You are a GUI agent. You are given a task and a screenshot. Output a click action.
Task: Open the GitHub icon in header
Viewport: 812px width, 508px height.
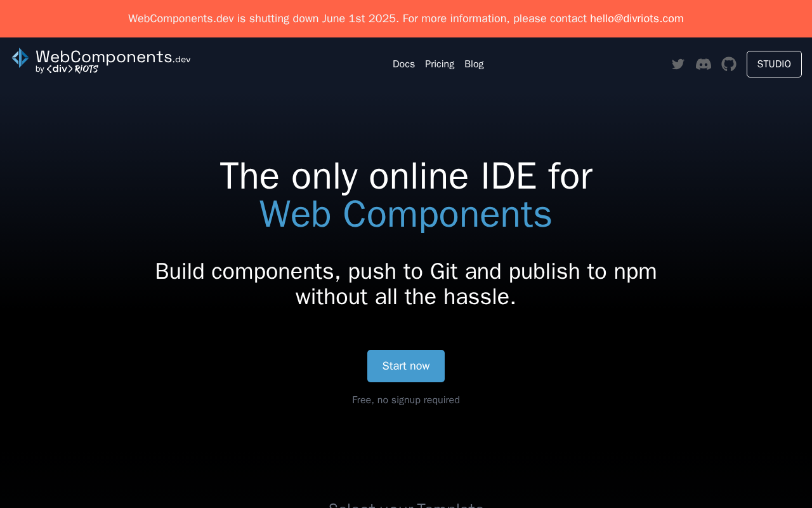coord(729,64)
